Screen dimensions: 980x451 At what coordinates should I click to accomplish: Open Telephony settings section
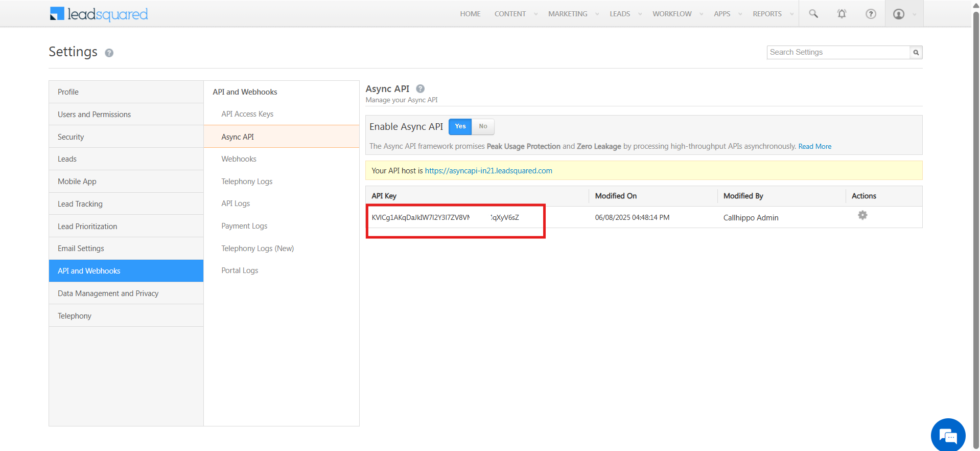tap(126, 315)
